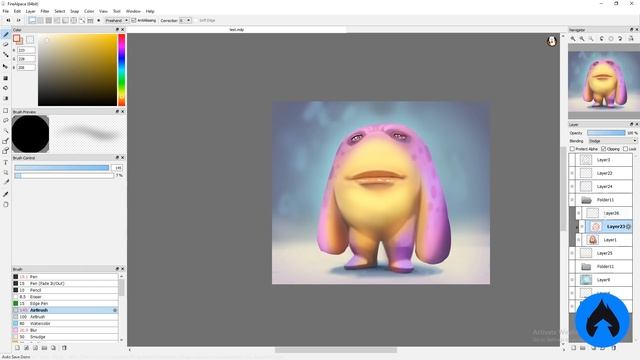640x360 pixels.
Task: Open the File menu
Action: coord(6,11)
